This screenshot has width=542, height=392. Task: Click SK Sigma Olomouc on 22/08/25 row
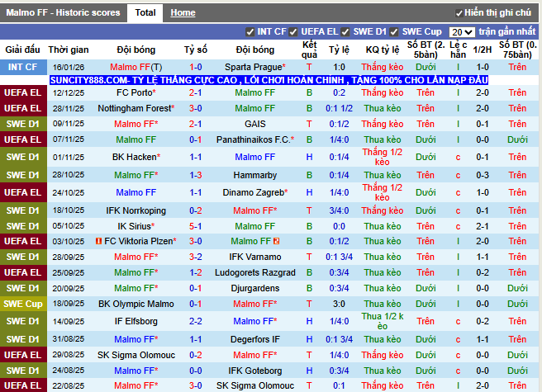tap(255, 385)
